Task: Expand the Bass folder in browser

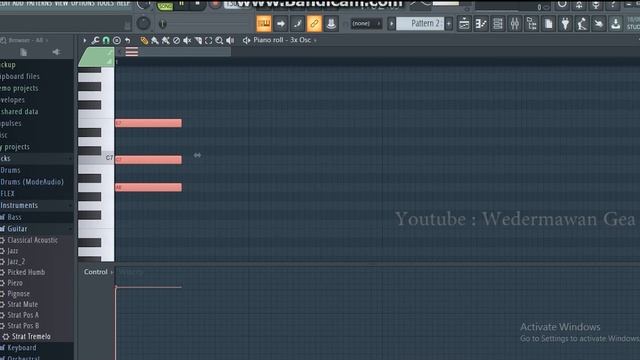Action: tap(14, 217)
